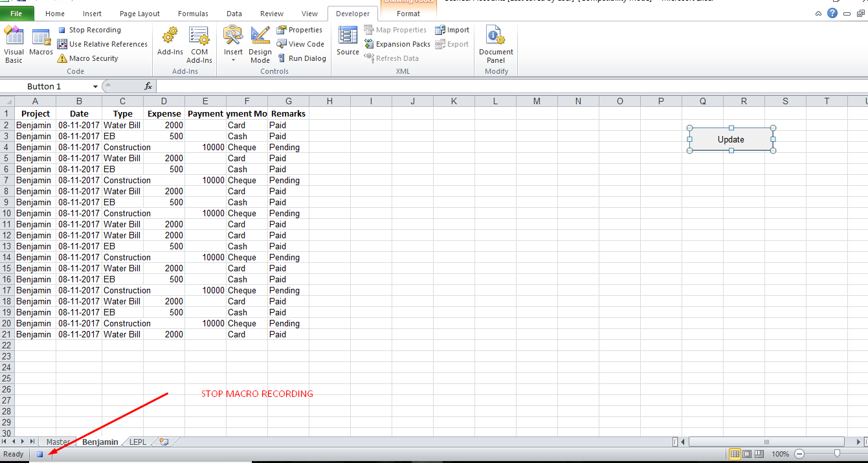The image size is (868, 463).
Task: Toggle Use Relative References
Action: 102,44
